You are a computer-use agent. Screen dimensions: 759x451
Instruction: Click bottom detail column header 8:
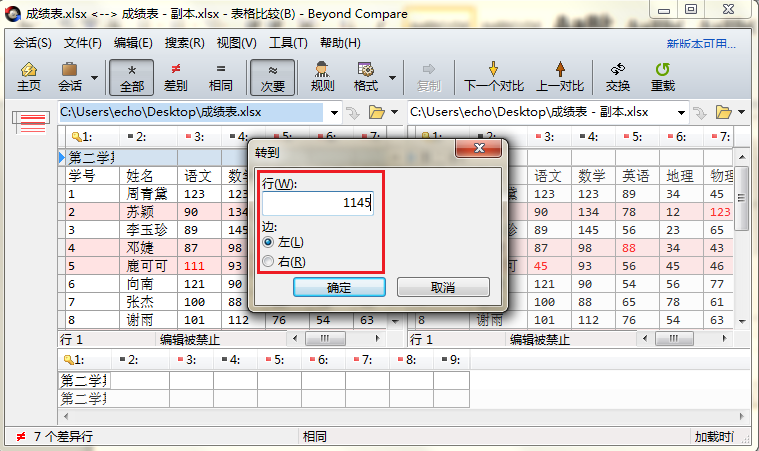[411, 360]
